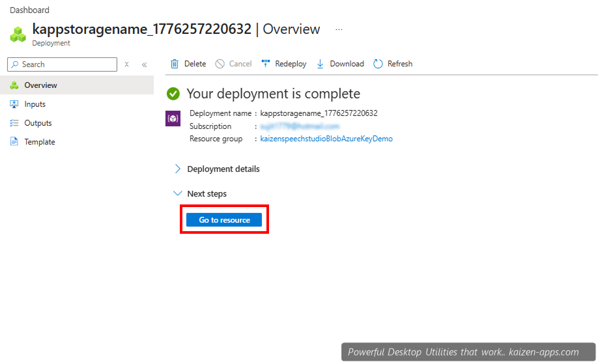
Task: Expand Deployment details chevron
Action: tap(177, 169)
